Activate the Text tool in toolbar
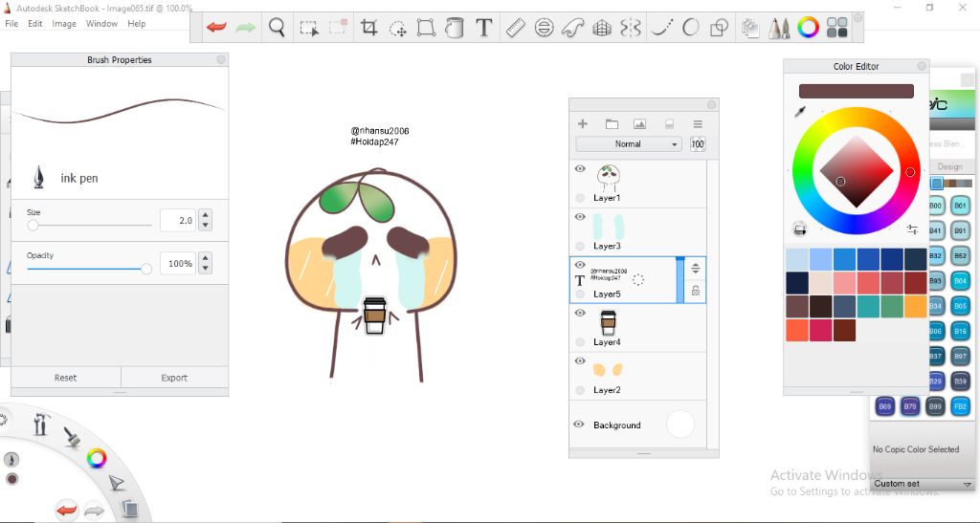 point(483,28)
